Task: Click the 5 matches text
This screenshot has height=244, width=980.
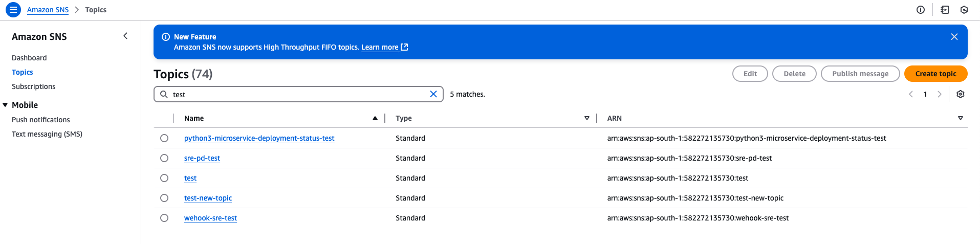Action: (467, 94)
